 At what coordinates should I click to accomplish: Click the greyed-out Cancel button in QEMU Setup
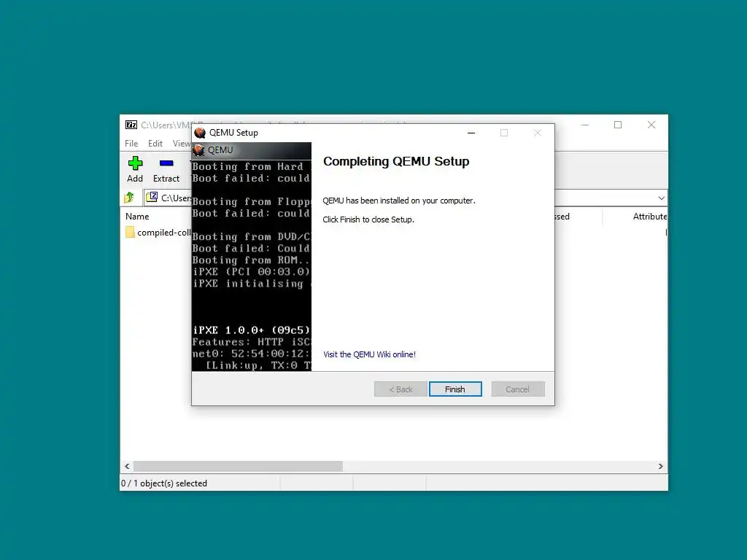click(x=518, y=389)
